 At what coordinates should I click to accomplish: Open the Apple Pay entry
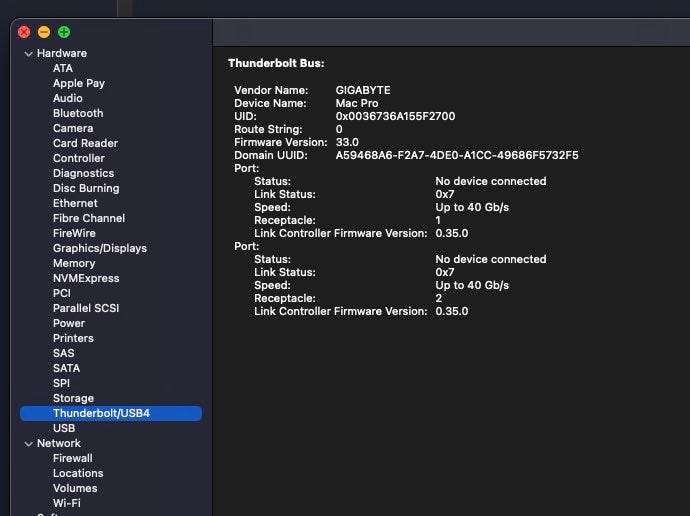point(79,83)
